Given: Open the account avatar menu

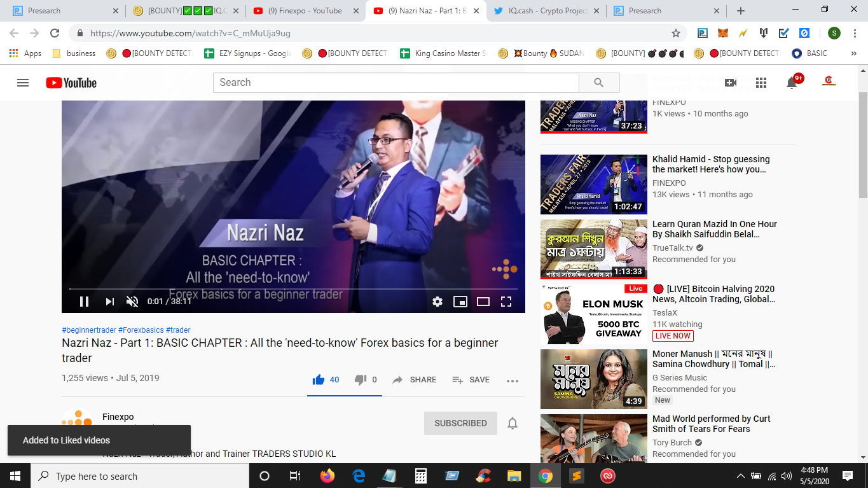Looking at the screenshot, I should pyautogui.click(x=829, y=82).
